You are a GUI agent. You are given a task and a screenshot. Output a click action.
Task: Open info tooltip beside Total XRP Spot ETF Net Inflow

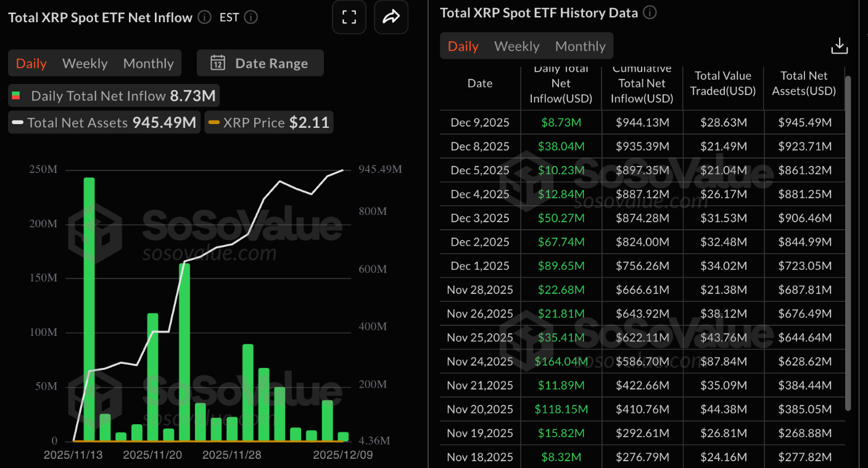pos(204,17)
